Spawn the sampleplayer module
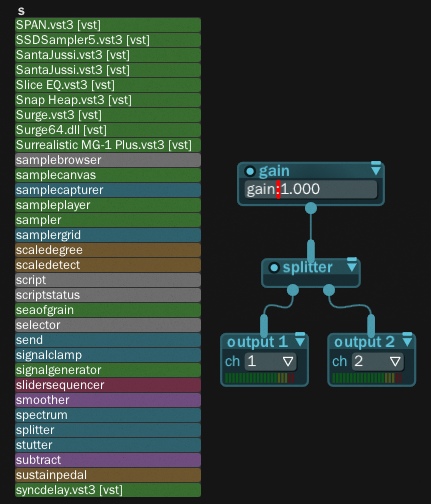 click(108, 205)
